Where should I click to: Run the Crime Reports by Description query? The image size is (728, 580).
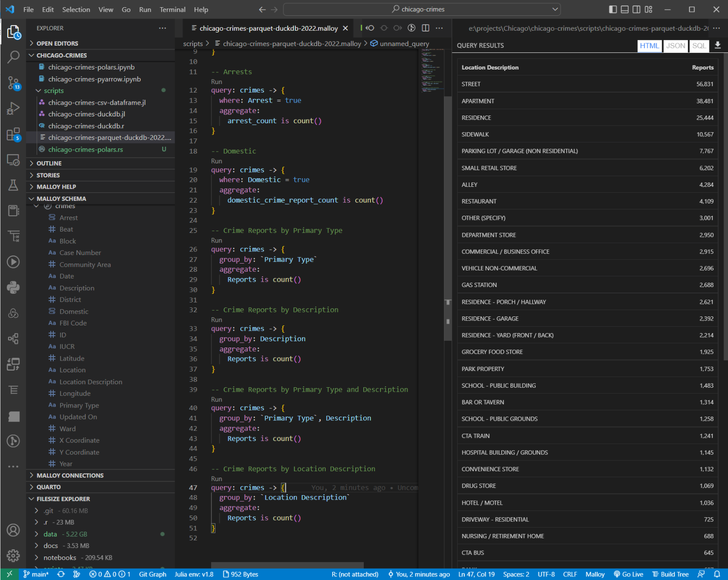click(217, 320)
